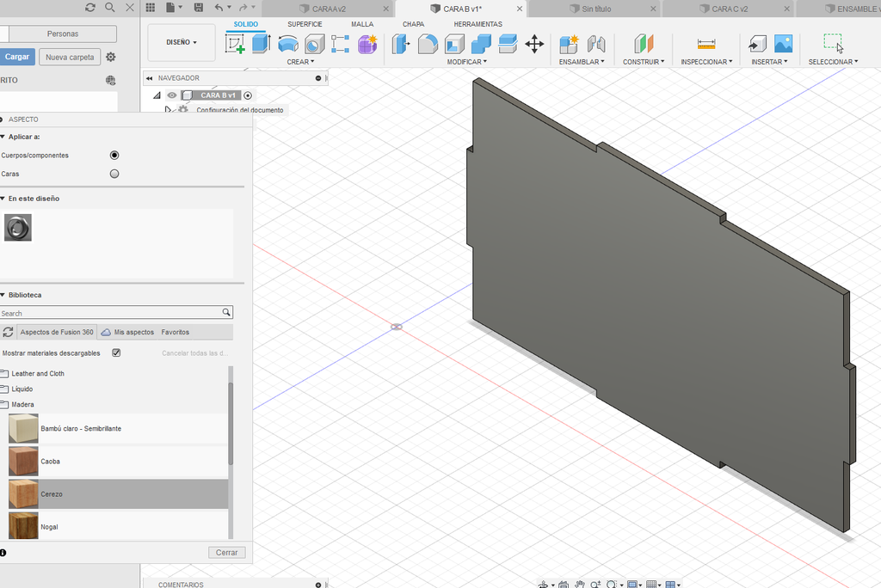Collapse the CARA B v1 tree node
Image resolution: width=881 pixels, height=588 pixels.
click(x=157, y=95)
